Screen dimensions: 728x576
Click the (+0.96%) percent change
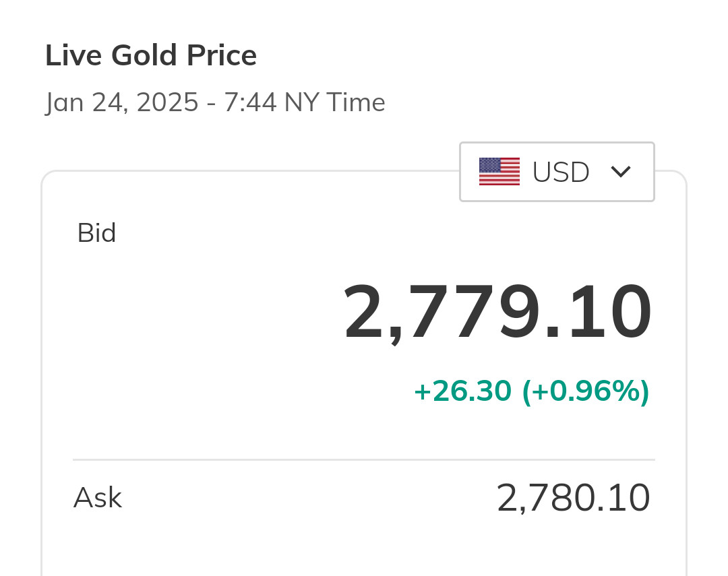click(585, 391)
